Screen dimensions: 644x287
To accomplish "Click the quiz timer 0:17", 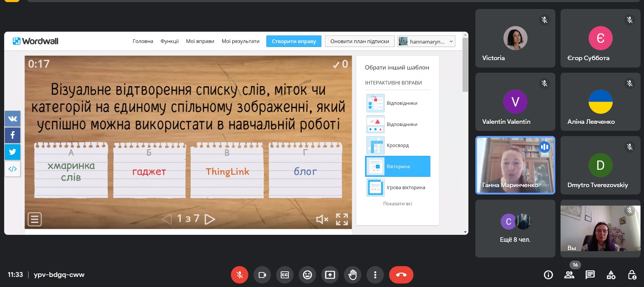I will click(39, 64).
